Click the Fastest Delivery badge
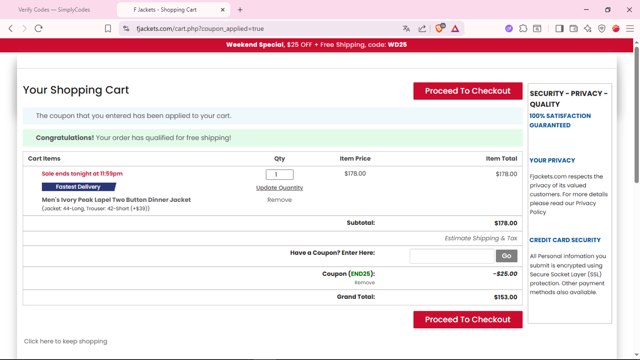 78,187
